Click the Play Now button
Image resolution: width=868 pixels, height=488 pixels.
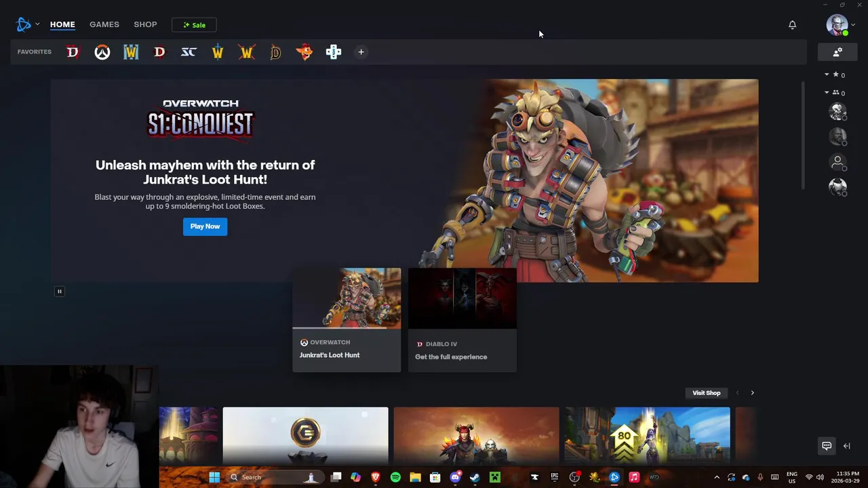pos(205,226)
